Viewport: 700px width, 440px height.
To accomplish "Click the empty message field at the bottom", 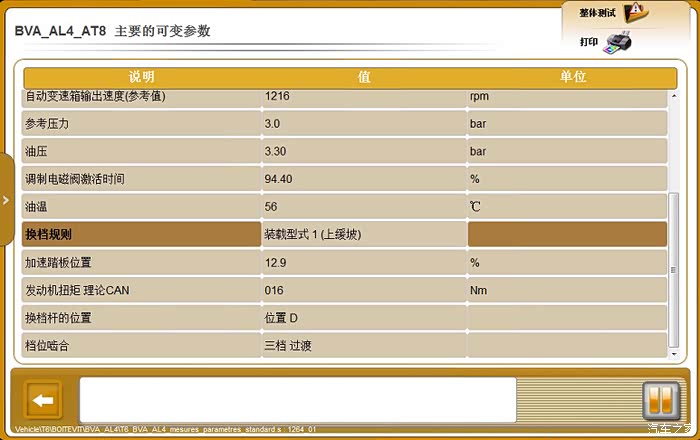I will tap(297, 400).
